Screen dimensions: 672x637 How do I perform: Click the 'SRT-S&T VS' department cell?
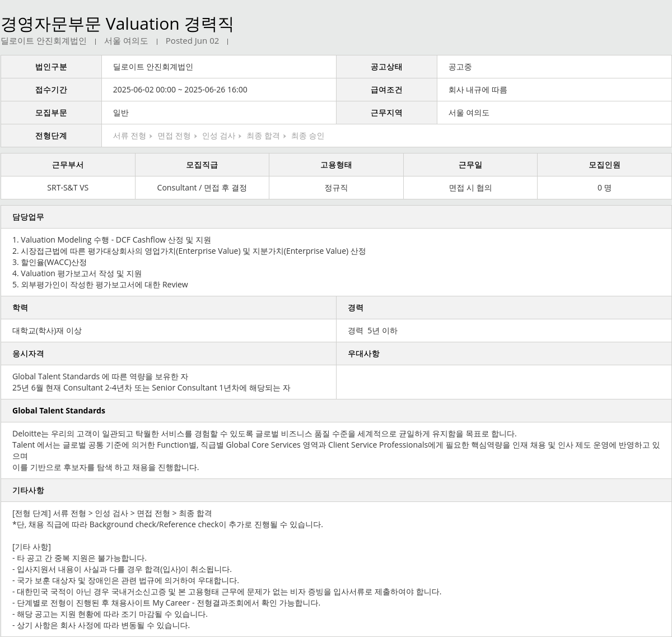68,188
